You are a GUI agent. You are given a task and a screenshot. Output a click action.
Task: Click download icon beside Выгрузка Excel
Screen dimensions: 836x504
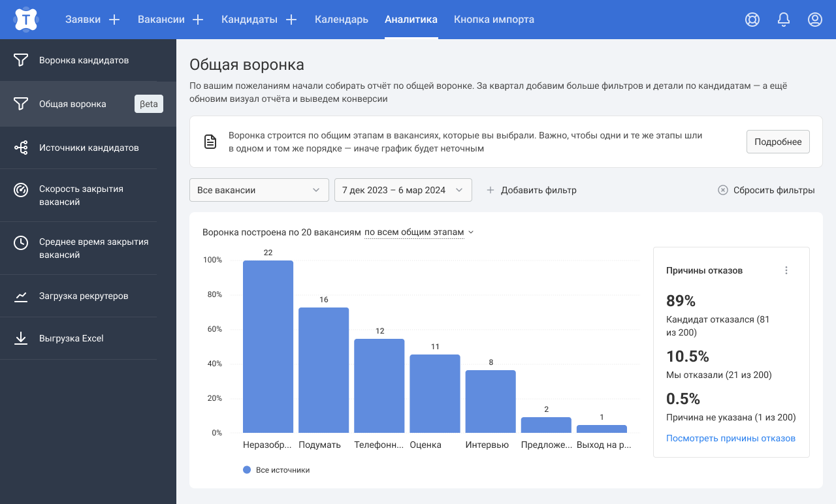(x=21, y=338)
